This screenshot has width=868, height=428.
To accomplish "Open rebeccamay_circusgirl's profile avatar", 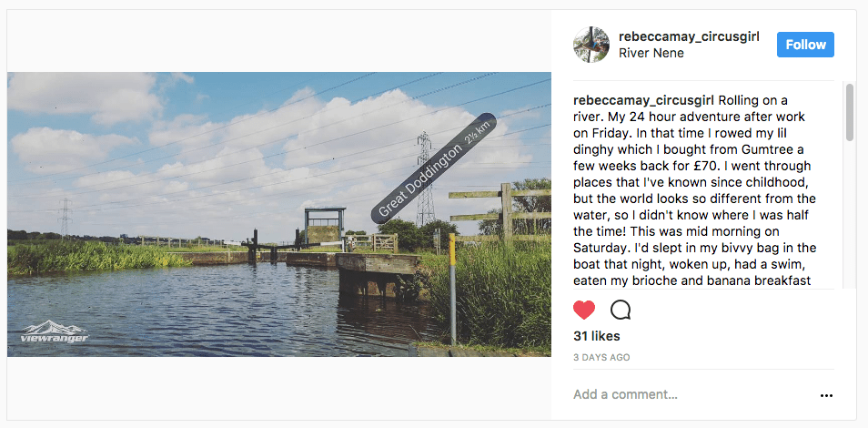I will (590, 45).
